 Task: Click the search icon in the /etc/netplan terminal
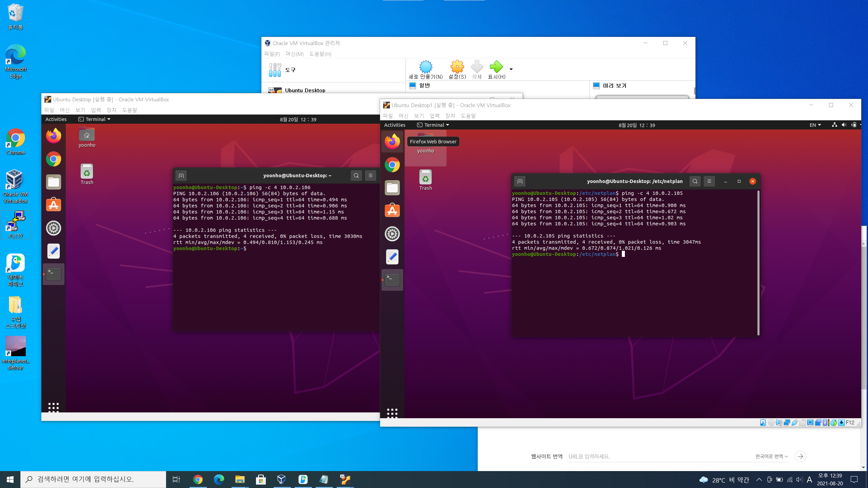click(x=695, y=181)
